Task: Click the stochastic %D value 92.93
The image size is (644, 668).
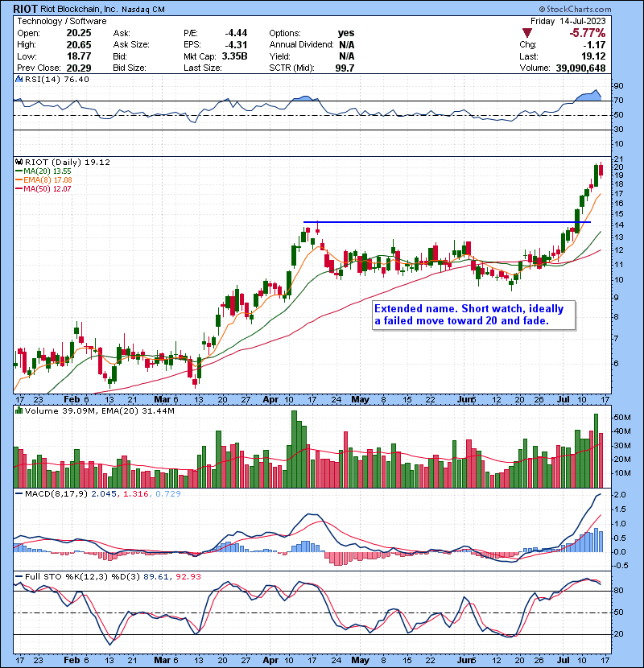Action: (x=188, y=577)
